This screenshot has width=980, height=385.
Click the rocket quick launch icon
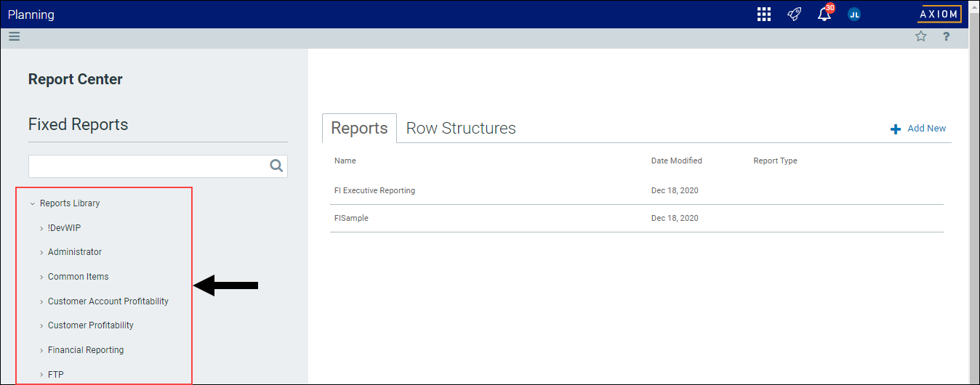tap(794, 15)
